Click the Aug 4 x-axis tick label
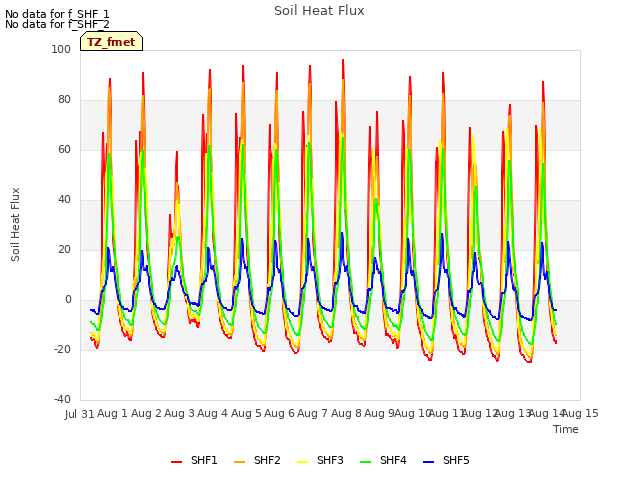640x480 pixels. click(x=212, y=413)
